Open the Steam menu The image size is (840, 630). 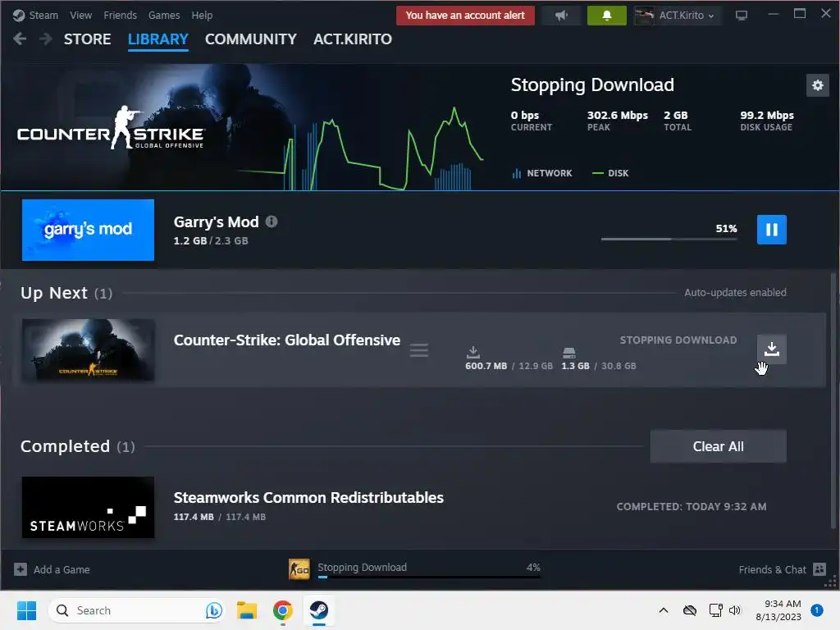43,15
